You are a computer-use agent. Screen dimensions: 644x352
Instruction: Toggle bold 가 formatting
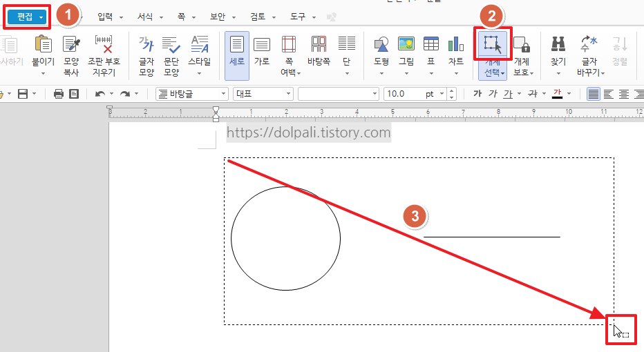(477, 94)
